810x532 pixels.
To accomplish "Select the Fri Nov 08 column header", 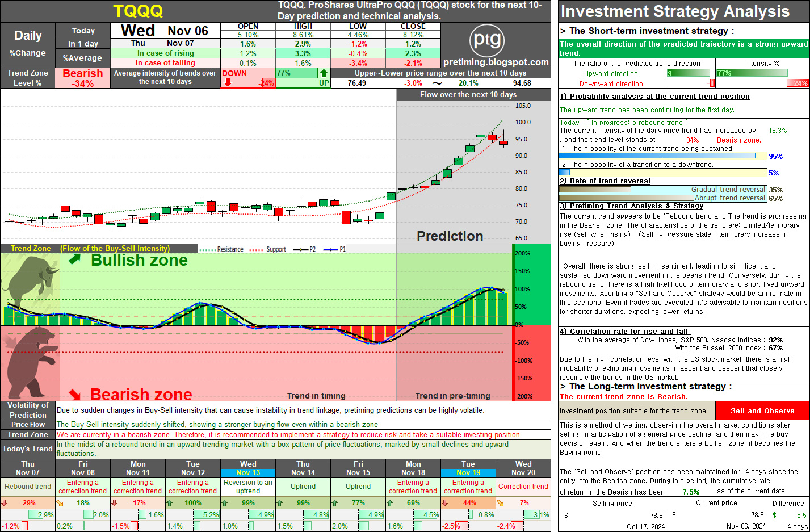I will (x=83, y=468).
